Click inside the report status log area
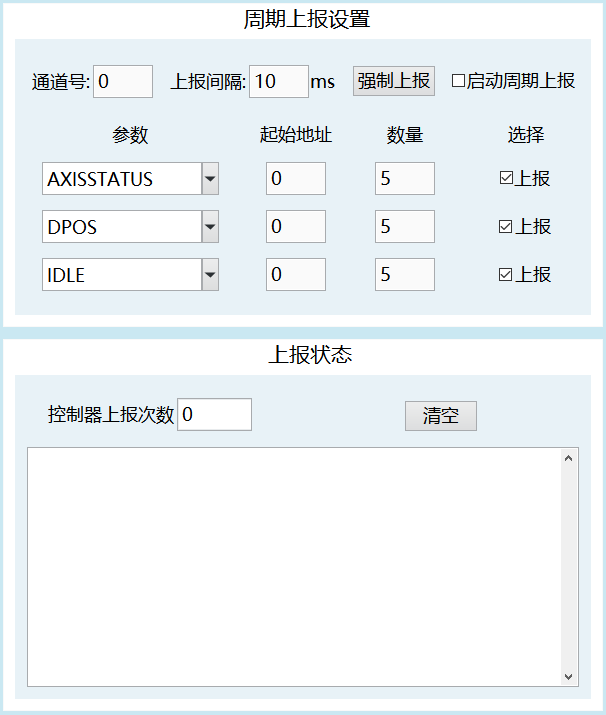 [295, 567]
